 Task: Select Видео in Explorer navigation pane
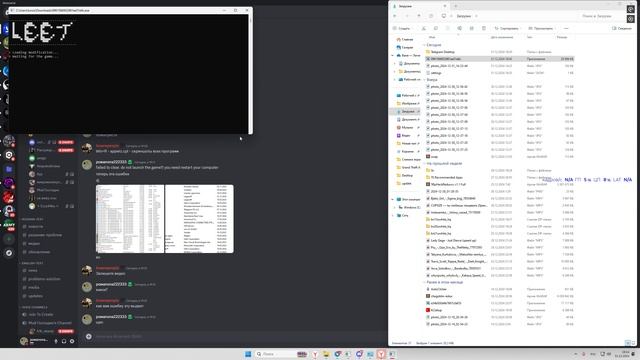406,136
